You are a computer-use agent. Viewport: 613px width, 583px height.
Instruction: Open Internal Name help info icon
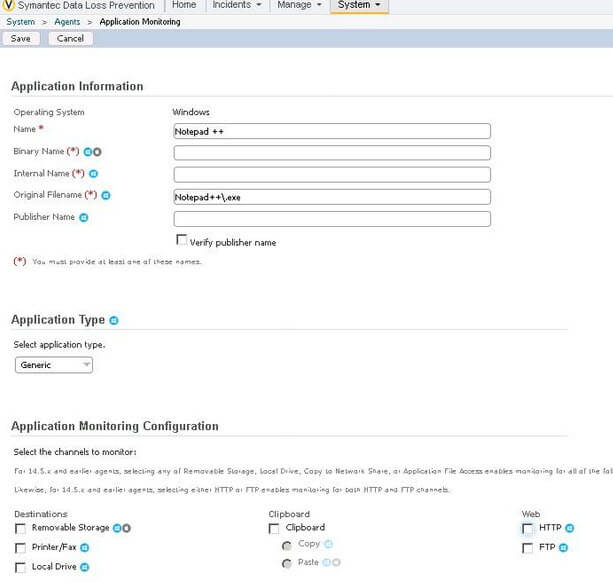(93, 174)
